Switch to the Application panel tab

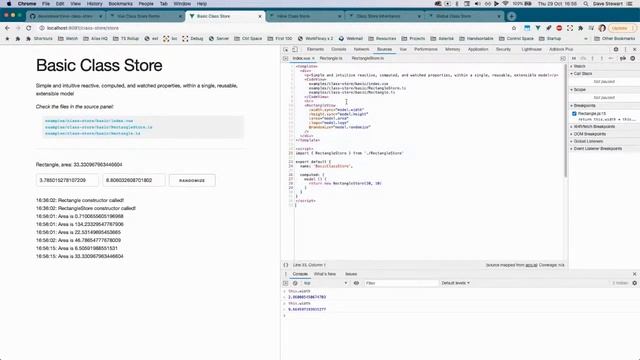[x=478, y=49]
